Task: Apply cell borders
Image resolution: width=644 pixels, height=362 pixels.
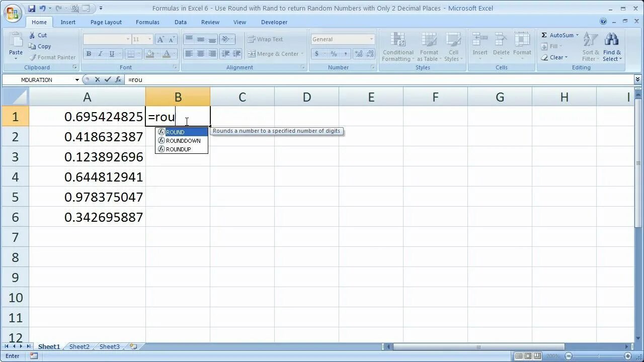Action: tap(131, 54)
